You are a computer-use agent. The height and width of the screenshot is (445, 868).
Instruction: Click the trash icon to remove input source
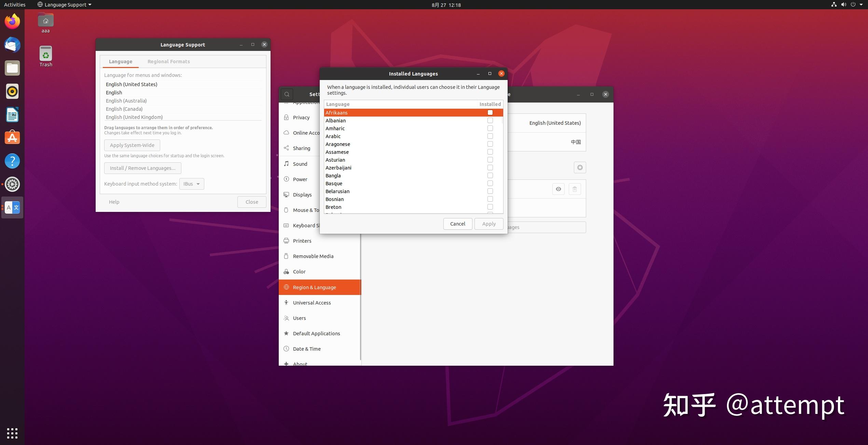(575, 189)
